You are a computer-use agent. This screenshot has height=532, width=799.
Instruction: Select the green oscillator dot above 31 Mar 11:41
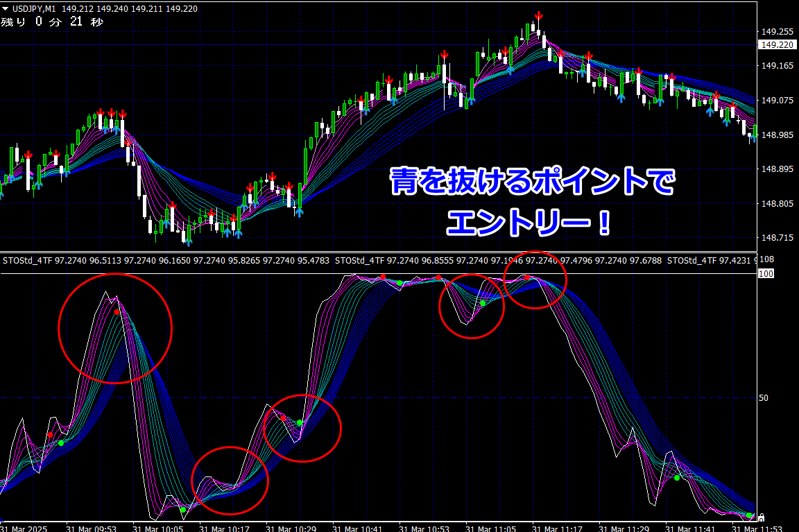677,478
